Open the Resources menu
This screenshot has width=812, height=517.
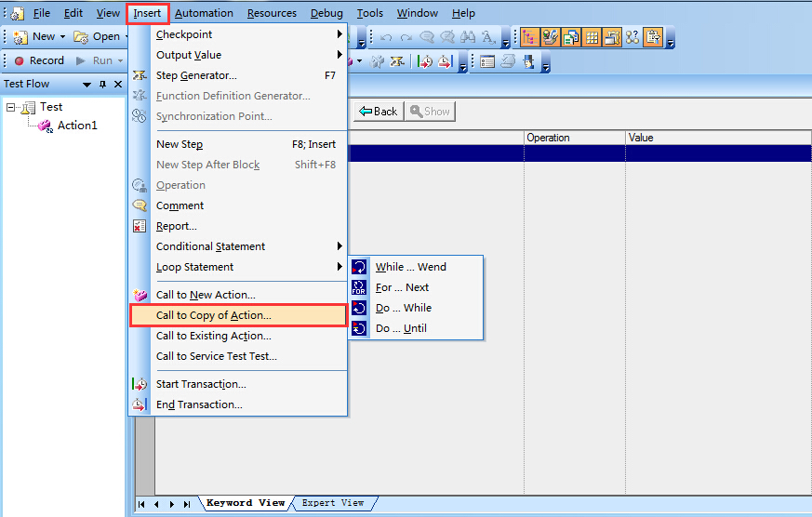click(x=272, y=13)
